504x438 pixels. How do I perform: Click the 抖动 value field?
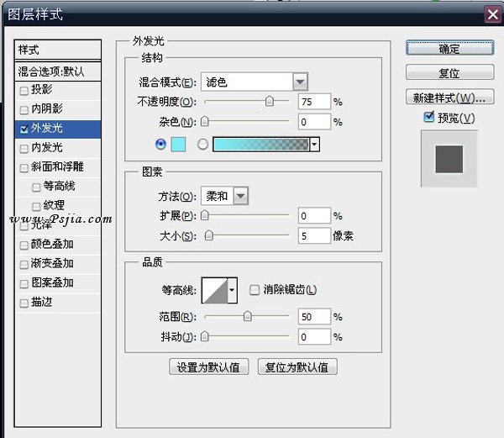pyautogui.click(x=314, y=337)
